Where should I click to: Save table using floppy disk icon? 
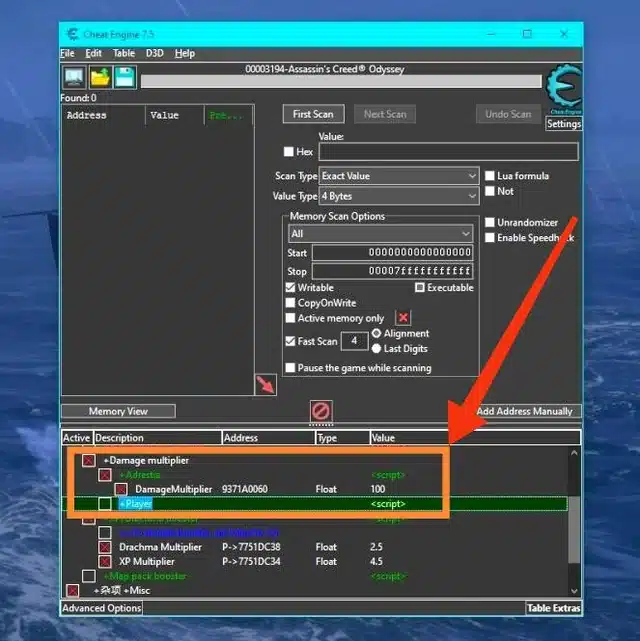click(x=125, y=78)
